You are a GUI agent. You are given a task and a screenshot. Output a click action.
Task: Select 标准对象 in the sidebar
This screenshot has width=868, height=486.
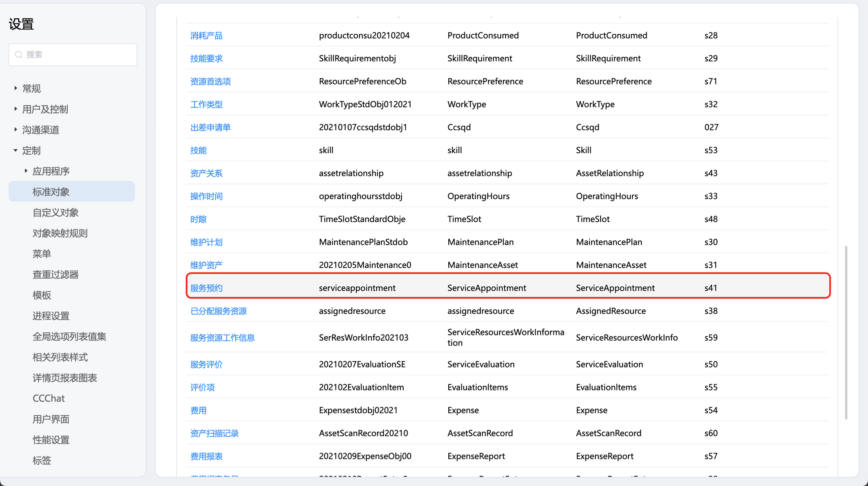(51, 192)
